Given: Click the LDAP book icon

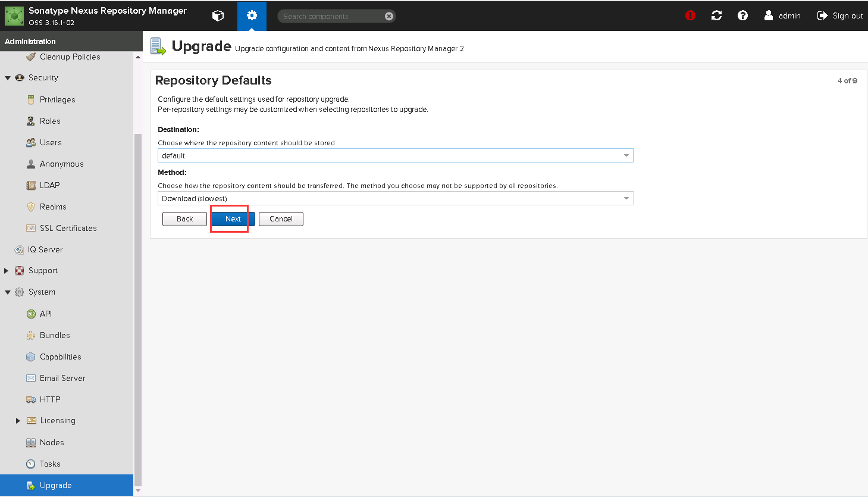Looking at the screenshot, I should (31, 185).
